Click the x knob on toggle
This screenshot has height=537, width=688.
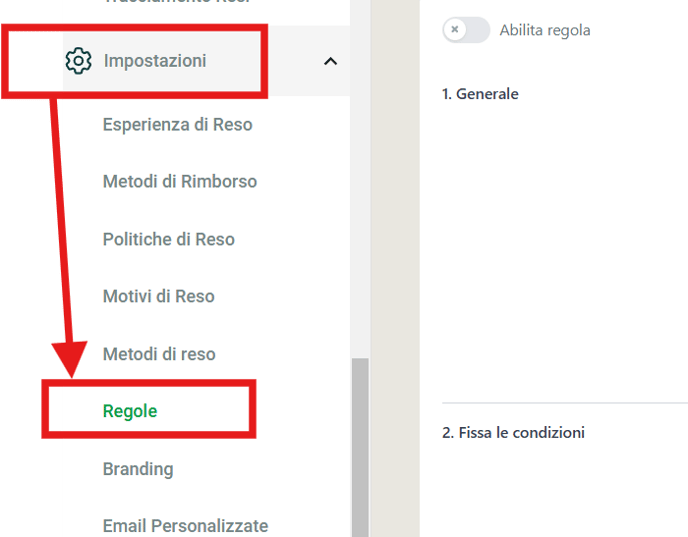click(x=455, y=30)
